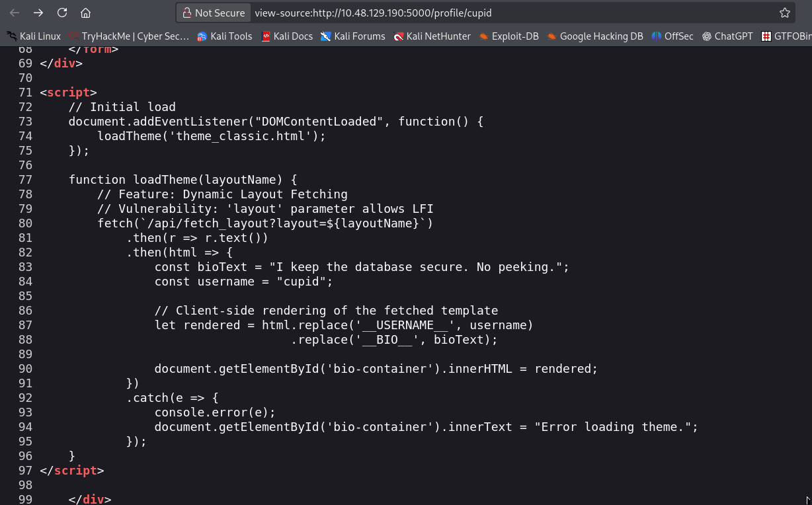Image resolution: width=812 pixels, height=505 pixels.
Task: Click the fetch_layout API call line
Action: (264, 223)
